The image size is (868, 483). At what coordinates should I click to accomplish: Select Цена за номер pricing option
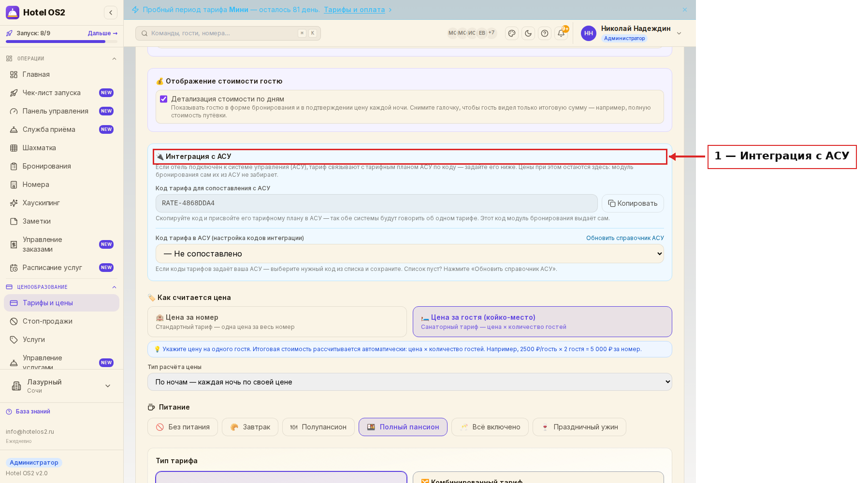pyautogui.click(x=277, y=322)
